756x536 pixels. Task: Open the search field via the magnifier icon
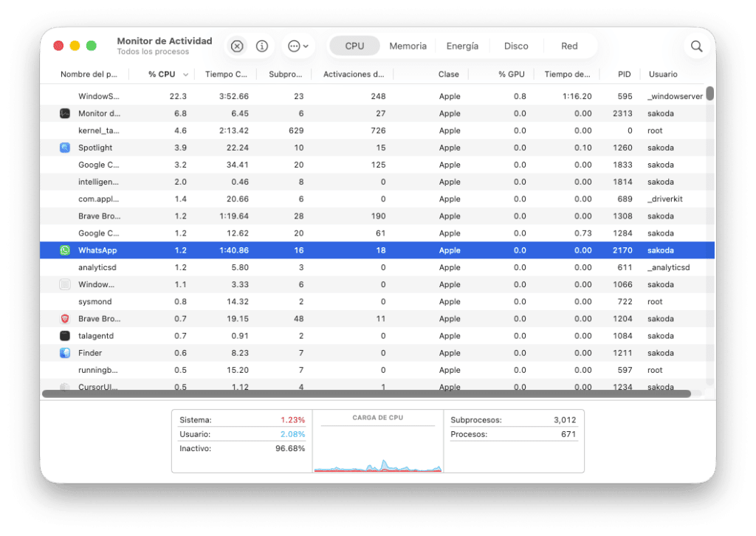pyautogui.click(x=695, y=46)
